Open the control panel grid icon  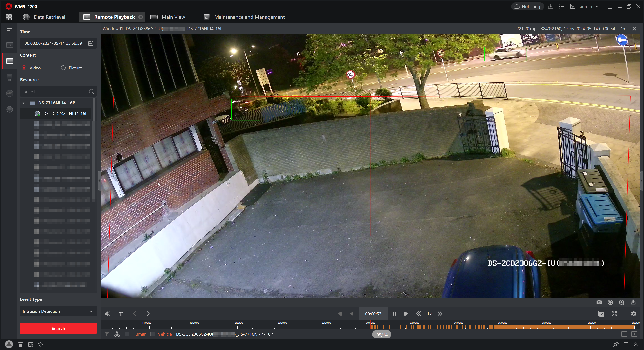(9, 17)
